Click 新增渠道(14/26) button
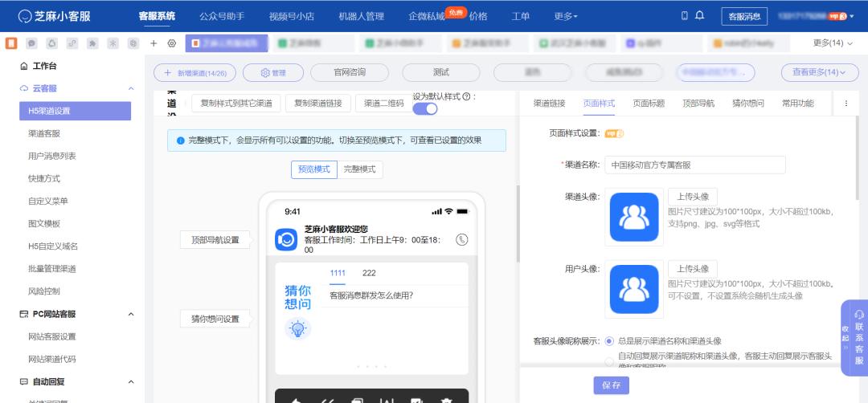The width and height of the screenshot is (868, 403). tap(194, 72)
